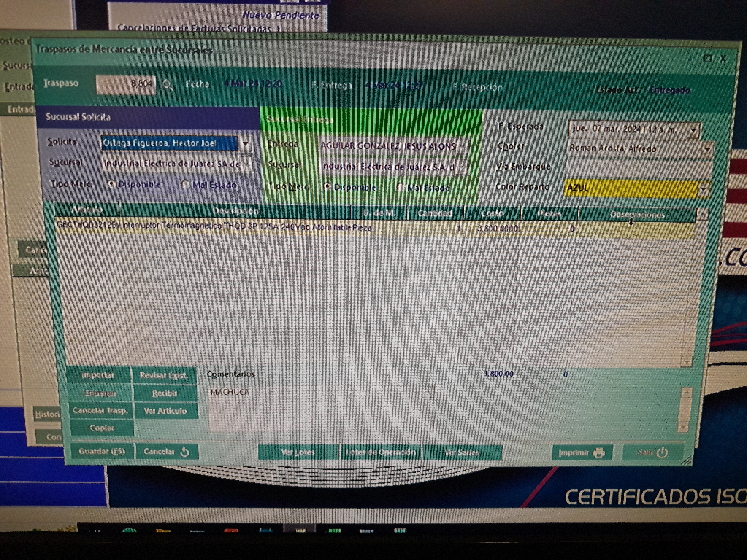Screen dimensions: 747x560
Task: Click the Cancelar Trasp. button
Action: (x=101, y=410)
